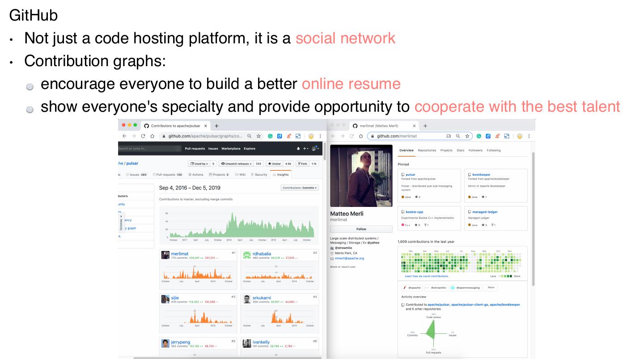Open the Grammarly extension in the pulsar window
644x362 pixels.
click(x=271, y=136)
